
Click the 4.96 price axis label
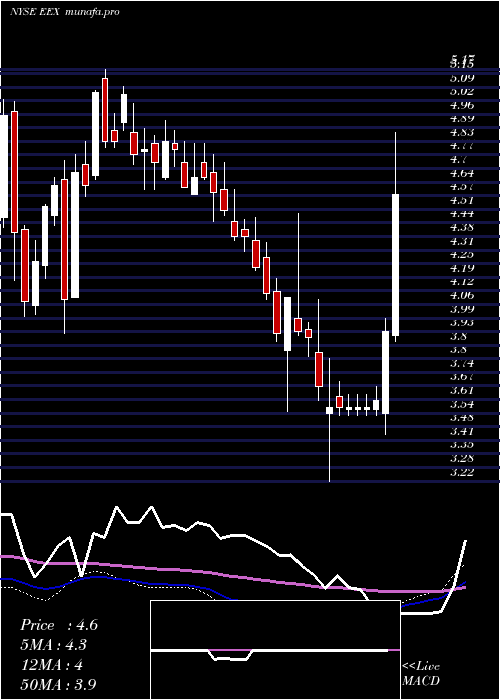[x=462, y=105]
